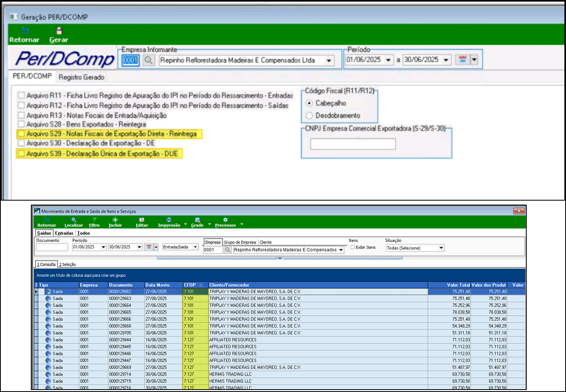Click the Saída icon on row 0000129444

coord(48,340)
